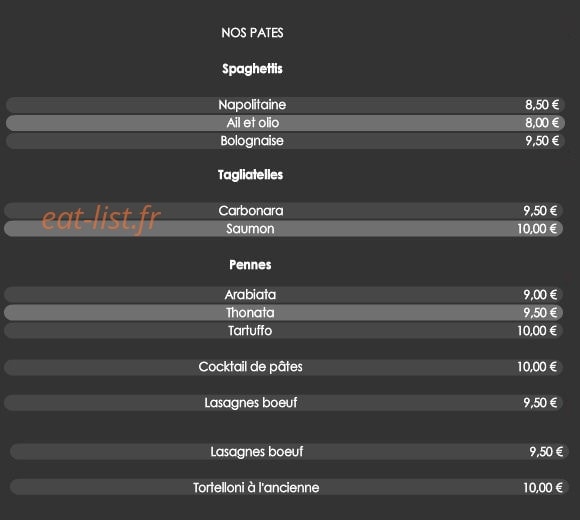Click the Tagliatelles section heading
The image size is (580, 520).
250,175
